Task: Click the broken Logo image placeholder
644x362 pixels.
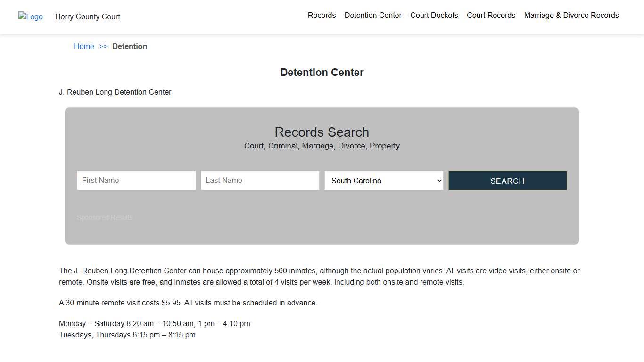Action: (30, 16)
